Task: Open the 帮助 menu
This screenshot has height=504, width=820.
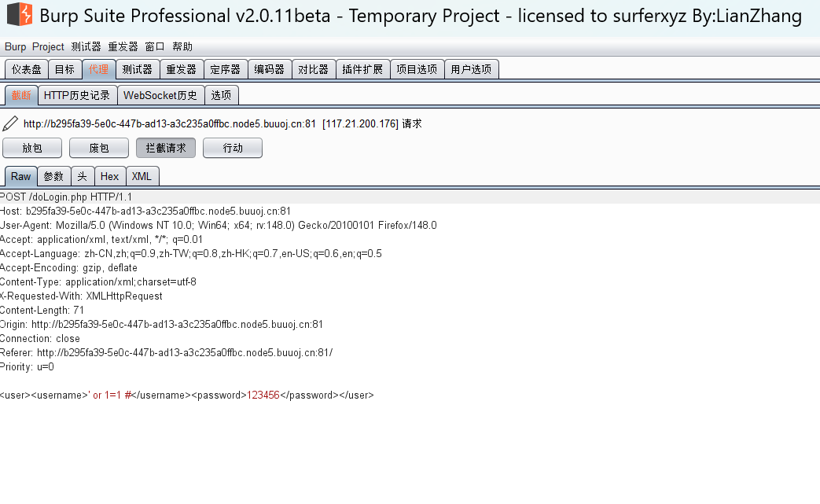Action: tap(182, 46)
